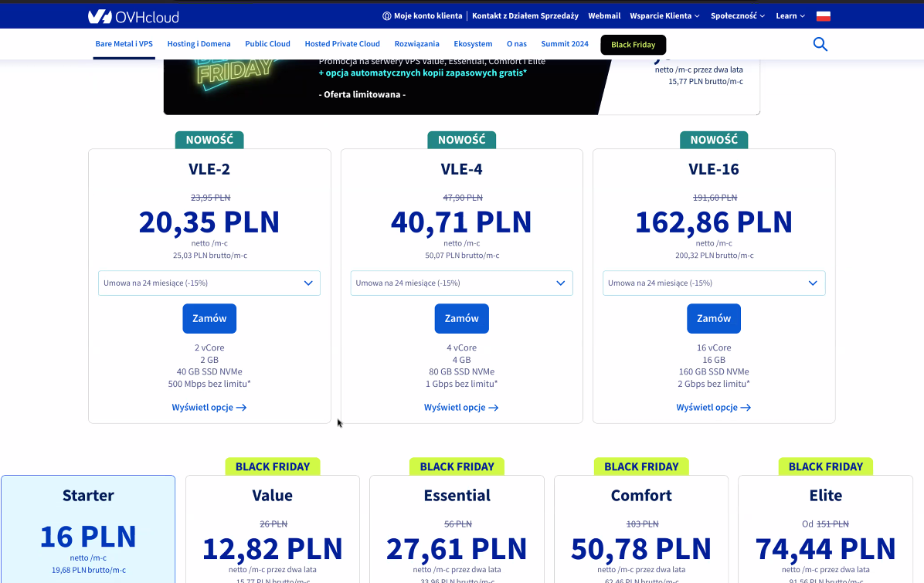Click the 12,82 PLN Value price
This screenshot has height=583, width=924.
pyautogui.click(x=272, y=549)
